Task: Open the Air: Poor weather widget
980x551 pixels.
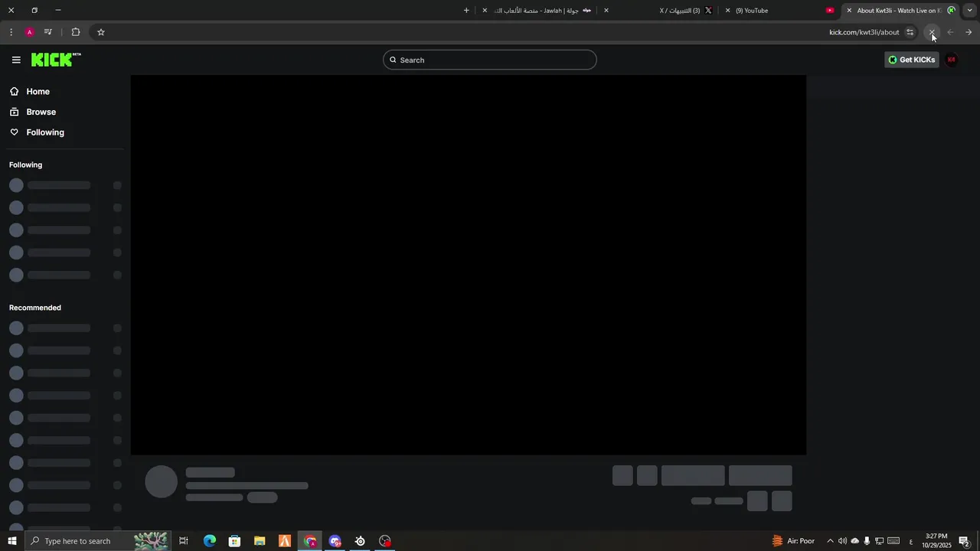Action: 793,541
